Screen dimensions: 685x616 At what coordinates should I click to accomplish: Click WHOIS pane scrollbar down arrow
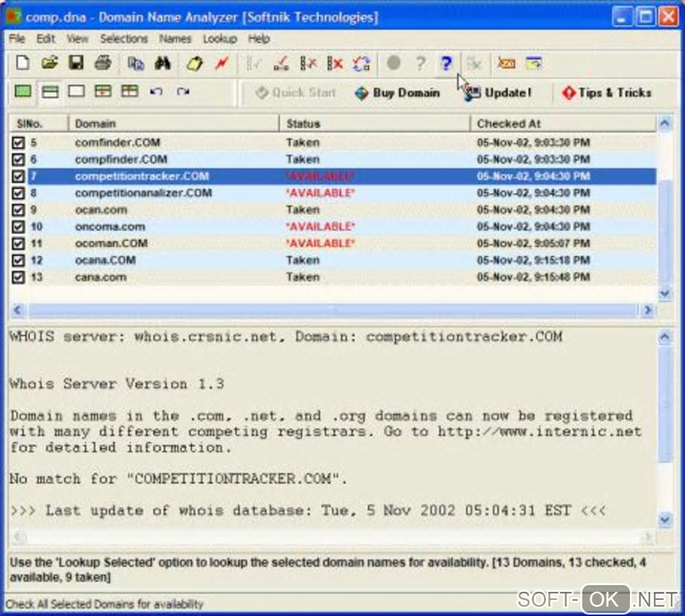click(x=665, y=519)
